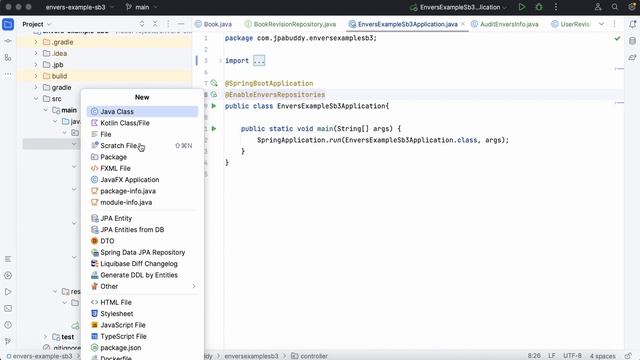Run class gutter arrow at class declaration

213,106
